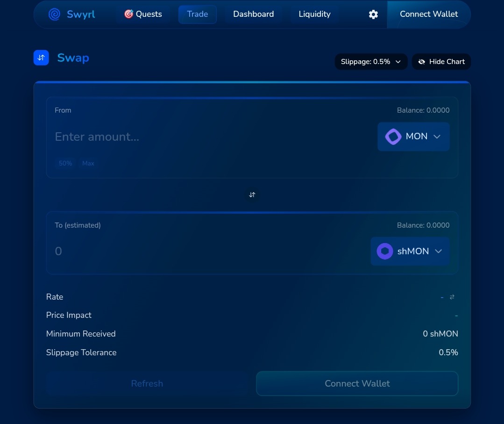Click the To (estimated) balance 0.0000 text

point(423,225)
